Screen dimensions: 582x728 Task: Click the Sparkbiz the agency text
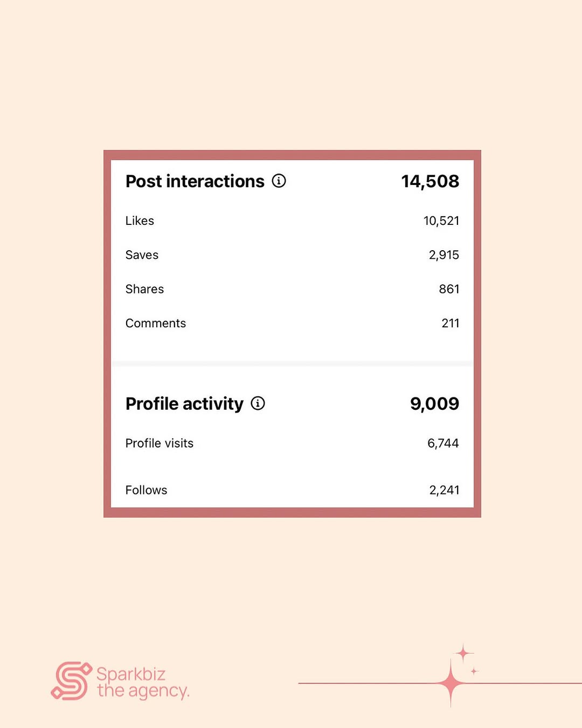point(143,682)
